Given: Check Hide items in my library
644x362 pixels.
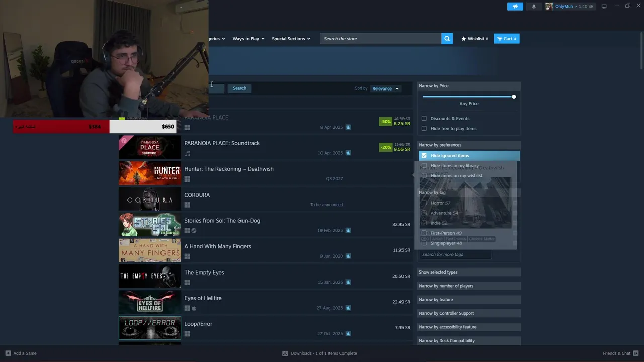Looking at the screenshot, I should (424, 166).
